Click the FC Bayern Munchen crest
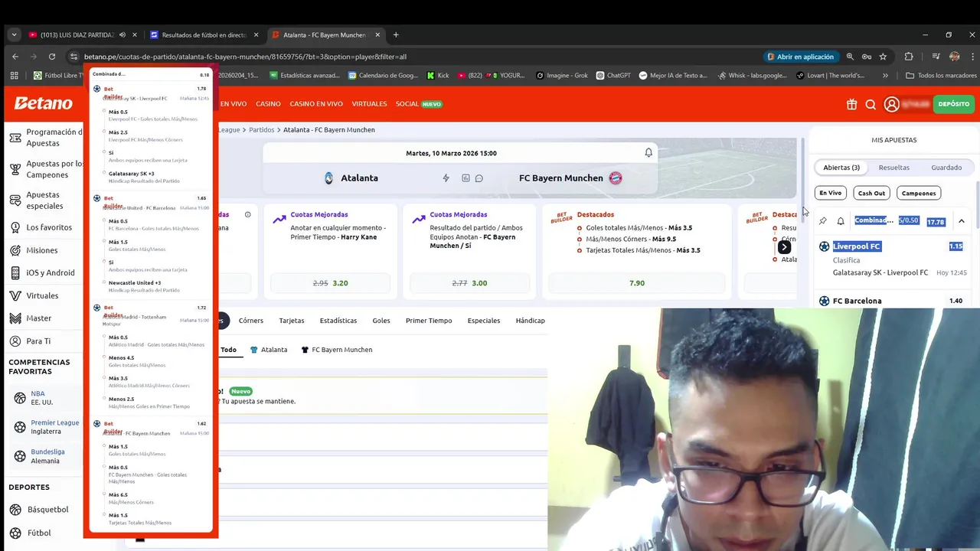The image size is (980, 551). coord(616,178)
